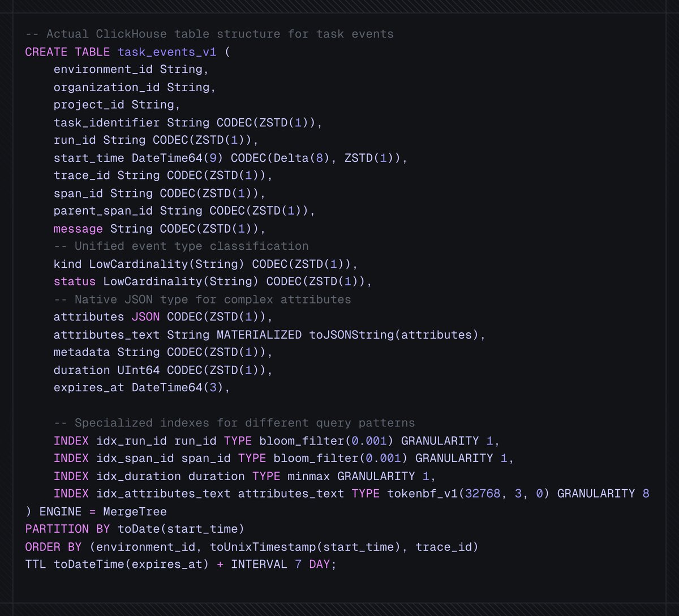This screenshot has height=616, width=679.
Task: Click the comment 'Actual ClickHouse table structure for task events'
Action: (x=209, y=34)
